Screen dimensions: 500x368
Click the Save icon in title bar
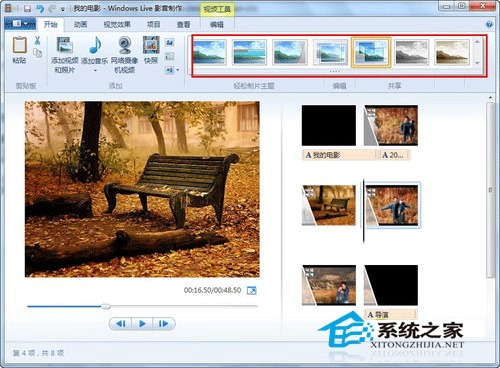[28, 8]
